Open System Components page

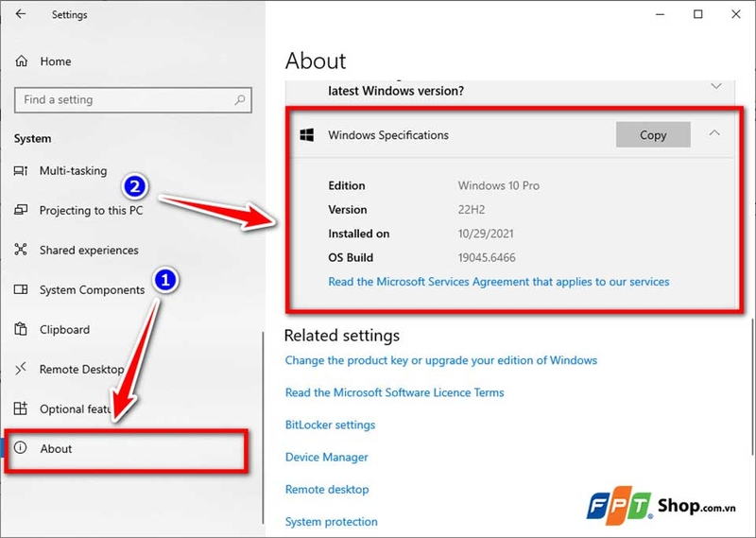(92, 290)
